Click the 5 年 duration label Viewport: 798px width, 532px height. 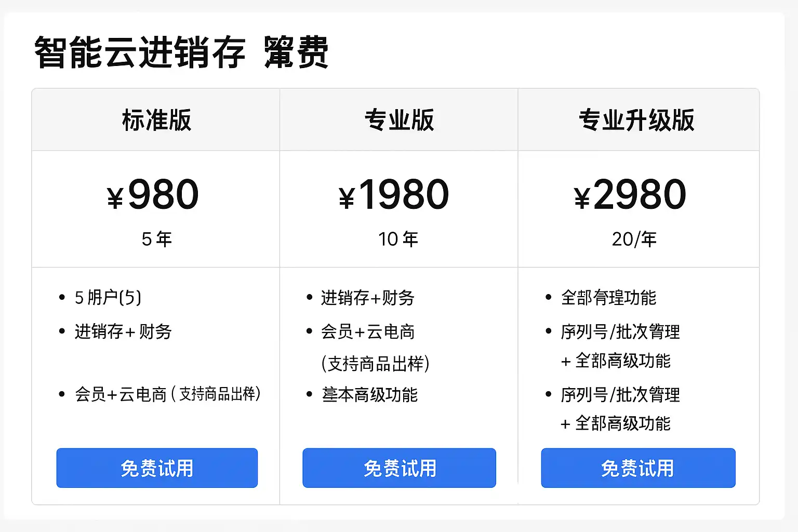[156, 239]
